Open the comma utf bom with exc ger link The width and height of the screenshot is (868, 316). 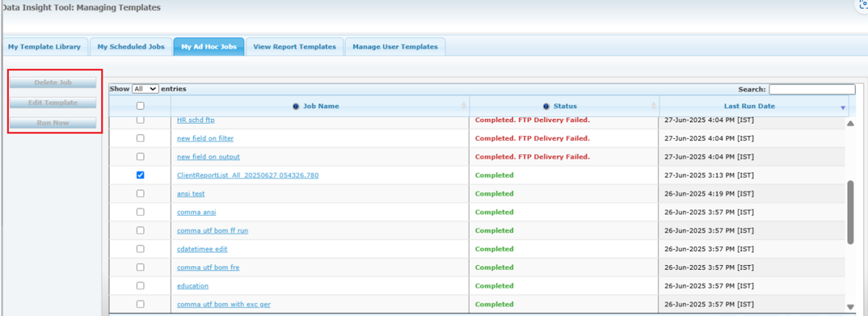point(224,305)
